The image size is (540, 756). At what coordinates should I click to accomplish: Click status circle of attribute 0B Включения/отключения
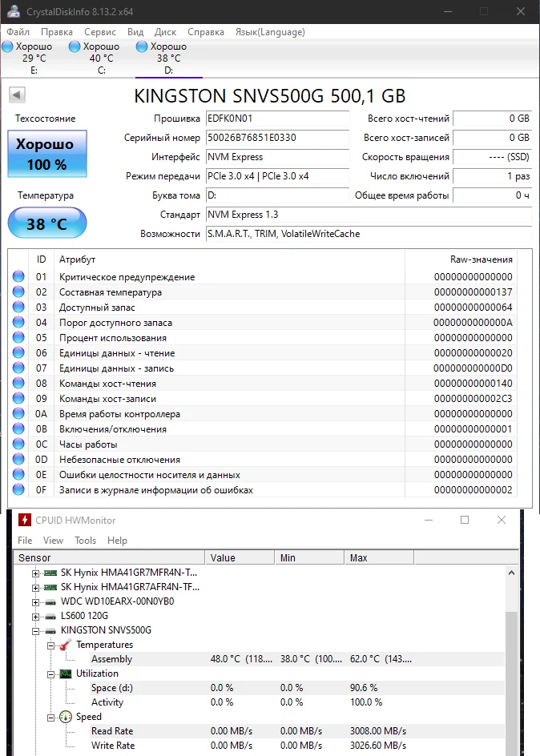click(18, 428)
